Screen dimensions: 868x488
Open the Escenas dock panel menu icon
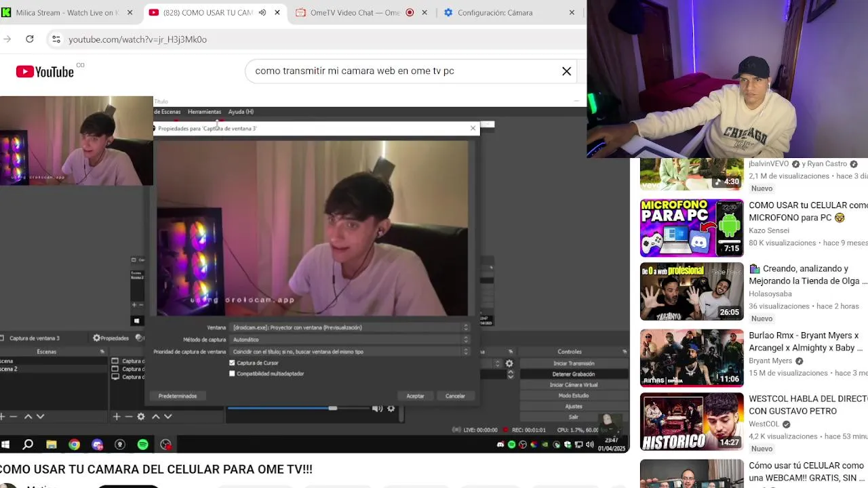tap(102, 352)
